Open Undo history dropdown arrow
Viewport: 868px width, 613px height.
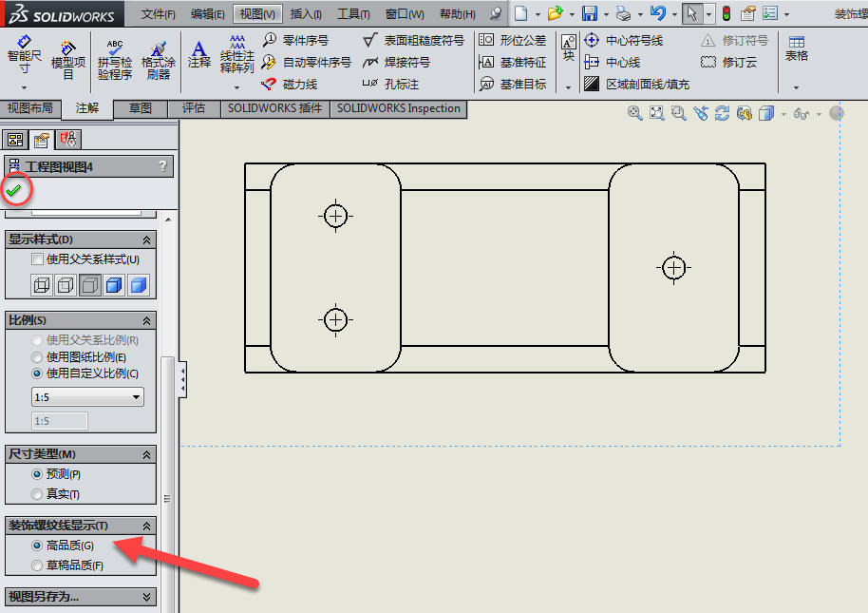[x=674, y=14]
